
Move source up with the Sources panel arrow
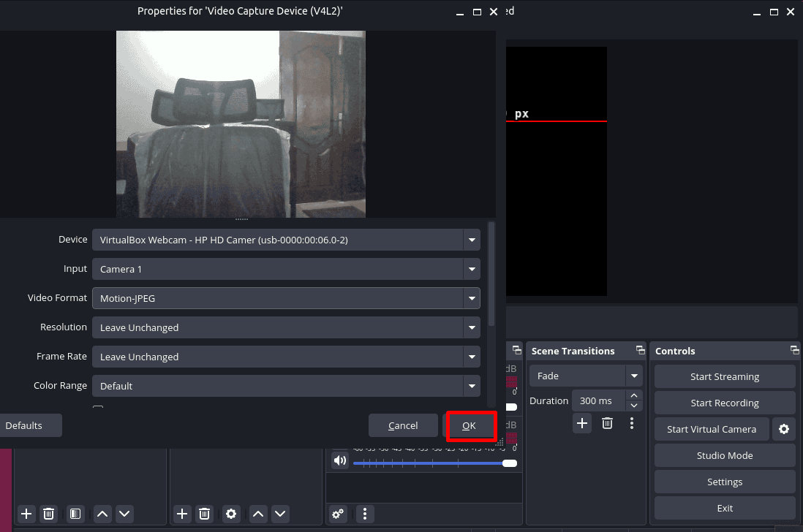click(x=258, y=514)
